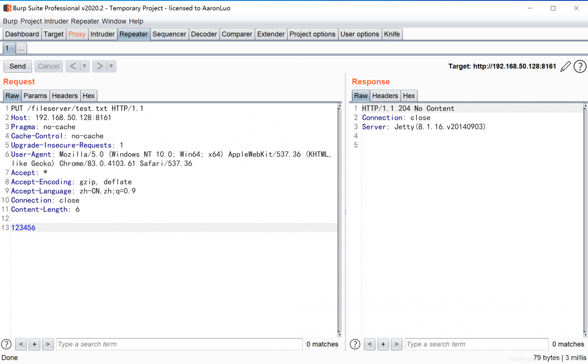The height and width of the screenshot is (364, 588).
Task: Click the request pane vertical scrollbar
Action: coord(339,220)
